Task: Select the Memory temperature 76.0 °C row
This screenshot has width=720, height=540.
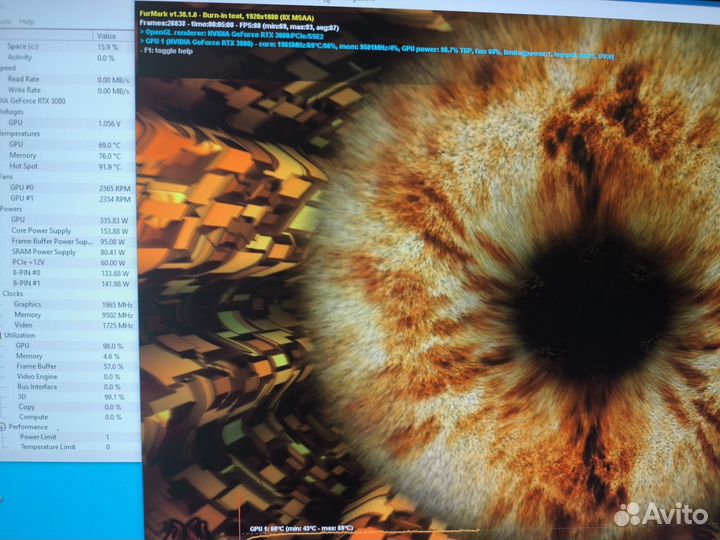Action: point(68,155)
